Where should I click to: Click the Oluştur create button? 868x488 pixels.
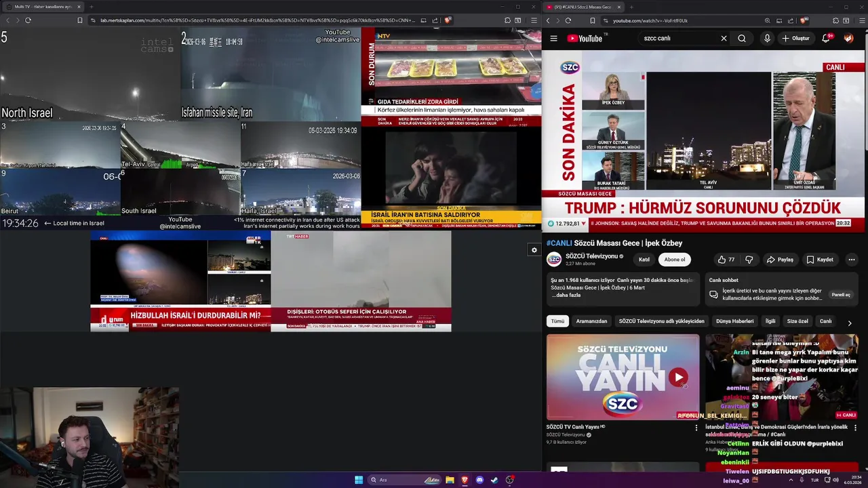(796, 39)
